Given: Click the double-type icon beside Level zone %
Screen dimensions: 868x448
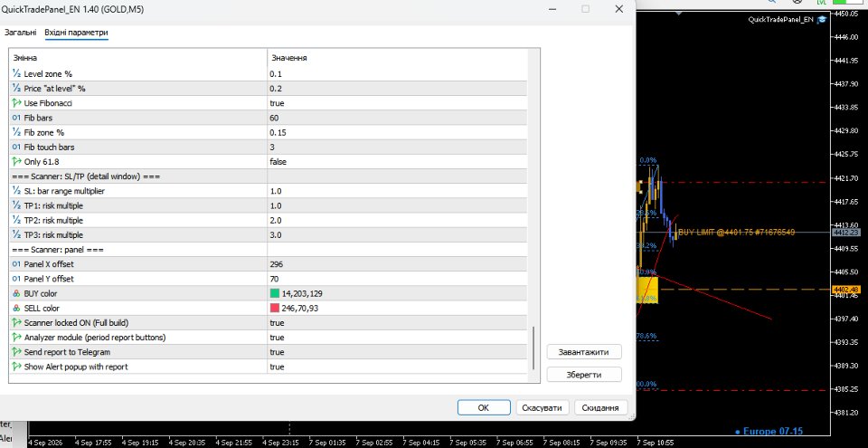Looking at the screenshot, I should pyautogui.click(x=16, y=73).
